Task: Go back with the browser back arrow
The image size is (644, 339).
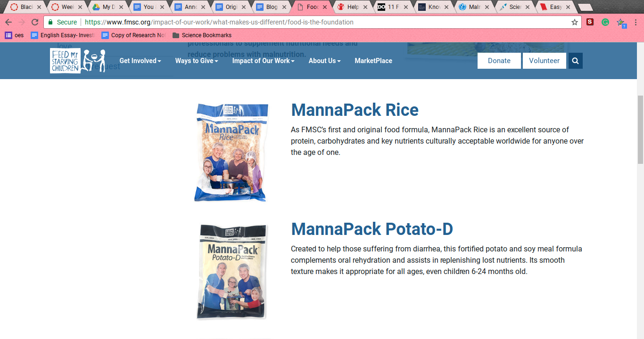Action: click(x=8, y=22)
